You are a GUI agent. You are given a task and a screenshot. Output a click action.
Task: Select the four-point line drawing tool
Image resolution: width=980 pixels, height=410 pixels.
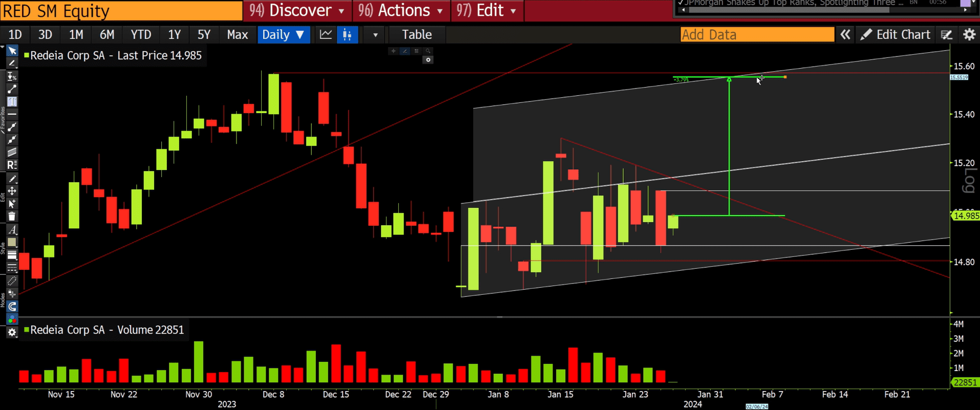click(12, 140)
